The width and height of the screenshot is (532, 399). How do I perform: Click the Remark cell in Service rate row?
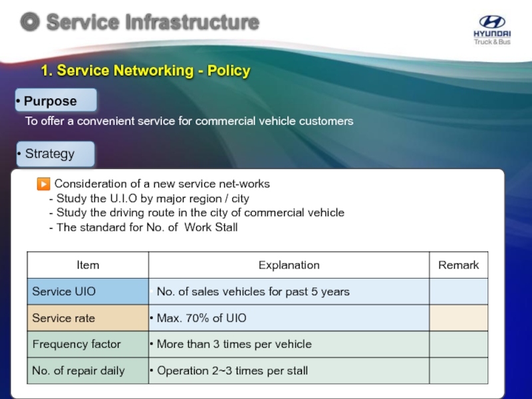point(459,318)
